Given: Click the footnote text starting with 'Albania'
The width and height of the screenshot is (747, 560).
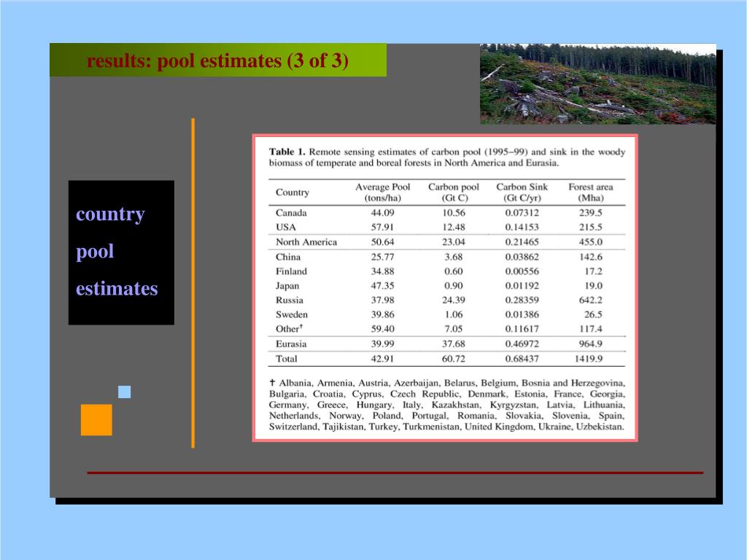Looking at the screenshot, I should tap(446, 405).
